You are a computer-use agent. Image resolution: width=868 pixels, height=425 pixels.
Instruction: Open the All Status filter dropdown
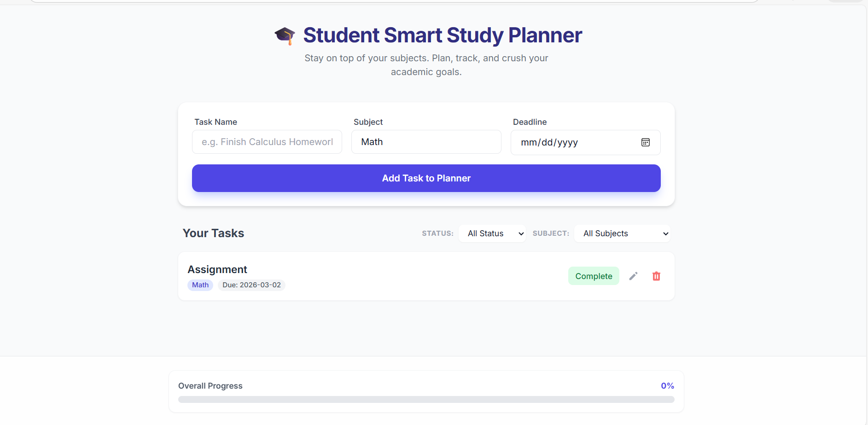(x=492, y=233)
